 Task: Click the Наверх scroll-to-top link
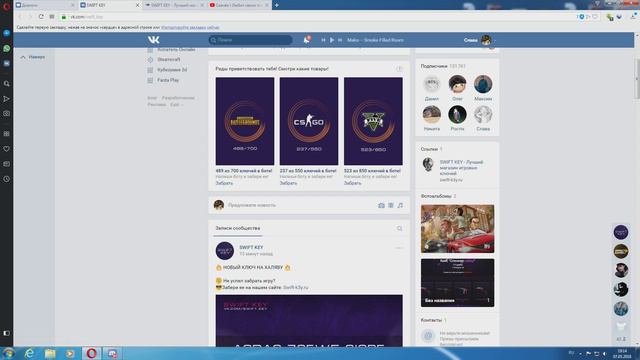click(33, 57)
